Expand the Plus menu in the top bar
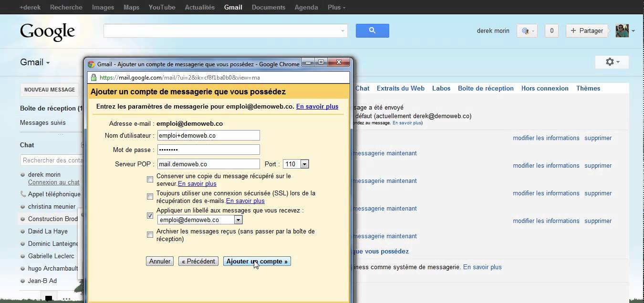Screen dimensions: 644x303 tap(337, 7)
